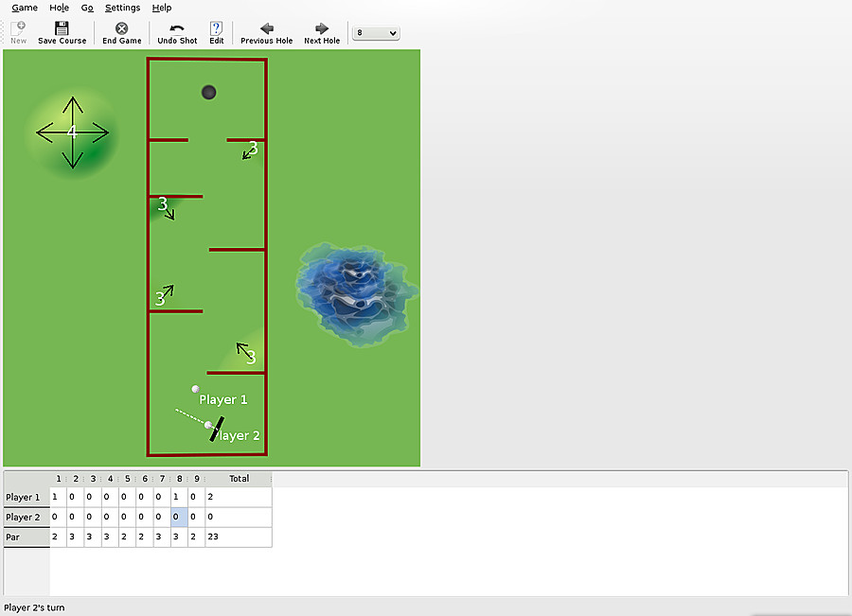Click Player 2's ball by the putter
The image size is (852, 616).
[x=208, y=425]
